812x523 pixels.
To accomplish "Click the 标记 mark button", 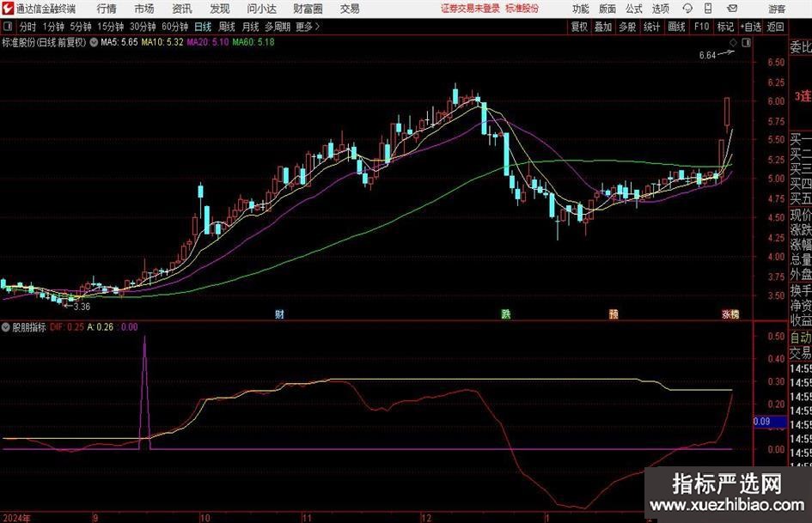I will point(725,27).
